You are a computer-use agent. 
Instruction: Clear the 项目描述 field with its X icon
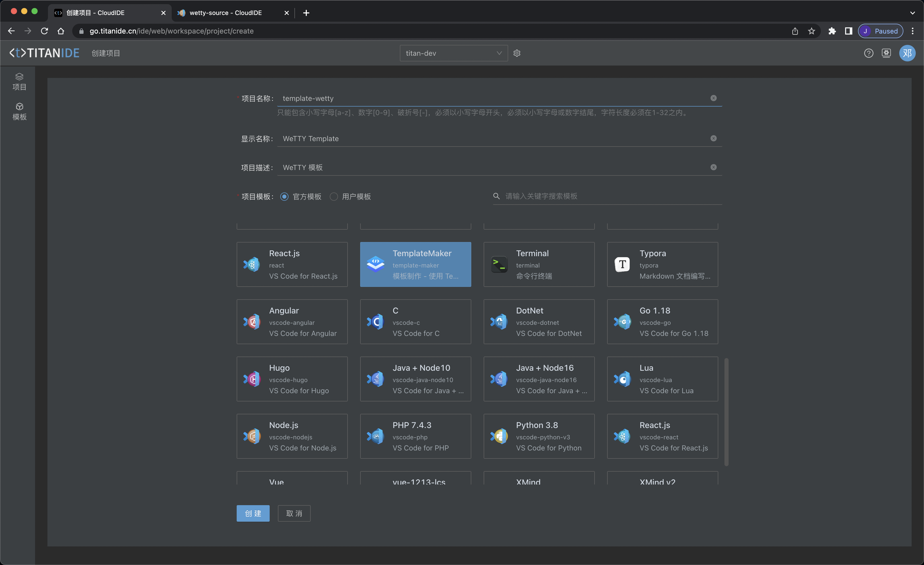[x=713, y=167]
